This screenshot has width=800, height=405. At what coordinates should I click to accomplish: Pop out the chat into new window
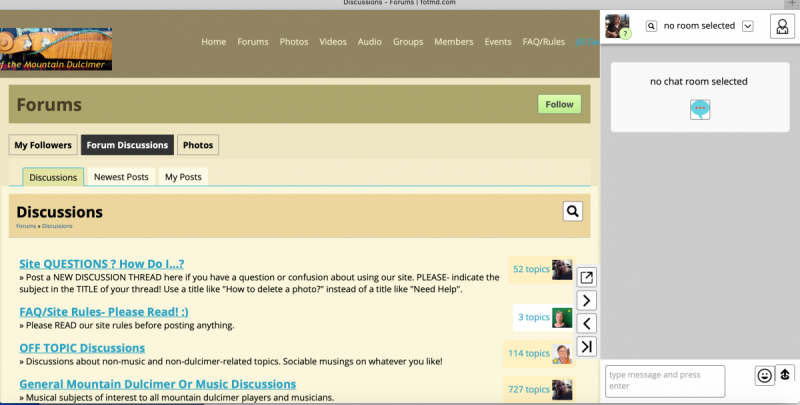click(587, 277)
